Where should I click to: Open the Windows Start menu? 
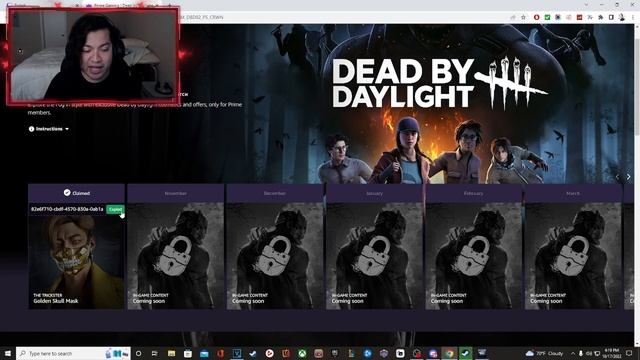8,353
